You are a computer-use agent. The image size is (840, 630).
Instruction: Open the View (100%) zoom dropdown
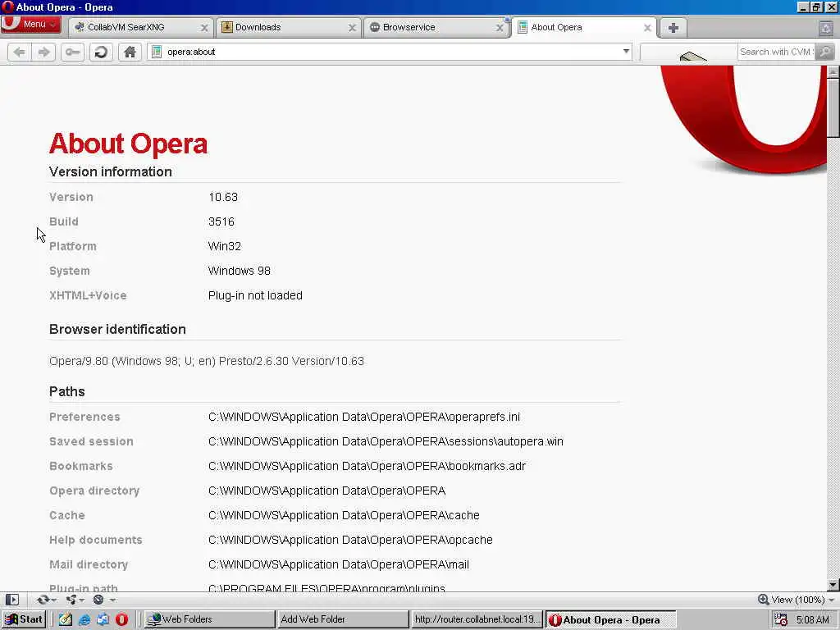(802, 600)
